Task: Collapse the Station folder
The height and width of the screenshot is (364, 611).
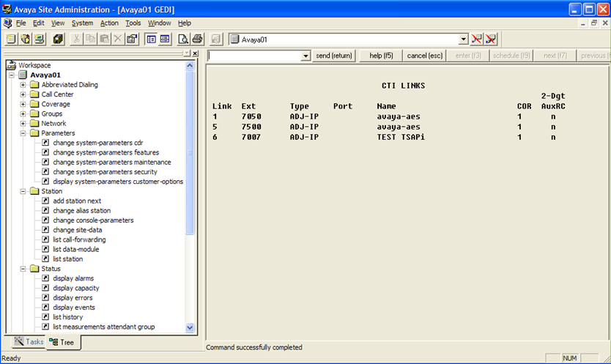Action: pos(23,191)
